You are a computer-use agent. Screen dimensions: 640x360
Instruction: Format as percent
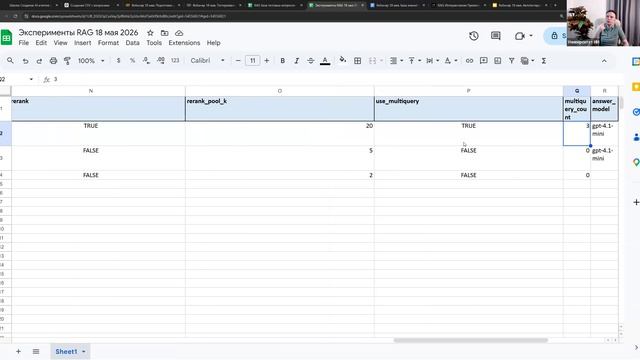[132, 60]
